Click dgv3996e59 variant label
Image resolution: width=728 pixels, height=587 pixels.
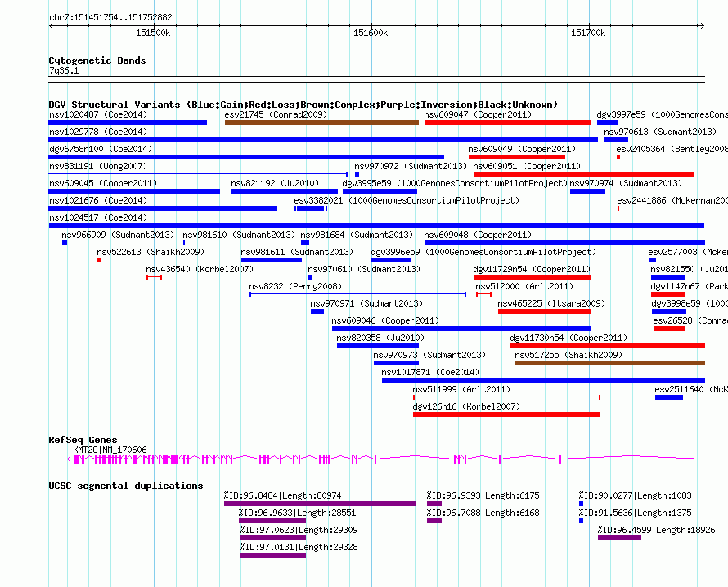pyautogui.click(x=483, y=252)
